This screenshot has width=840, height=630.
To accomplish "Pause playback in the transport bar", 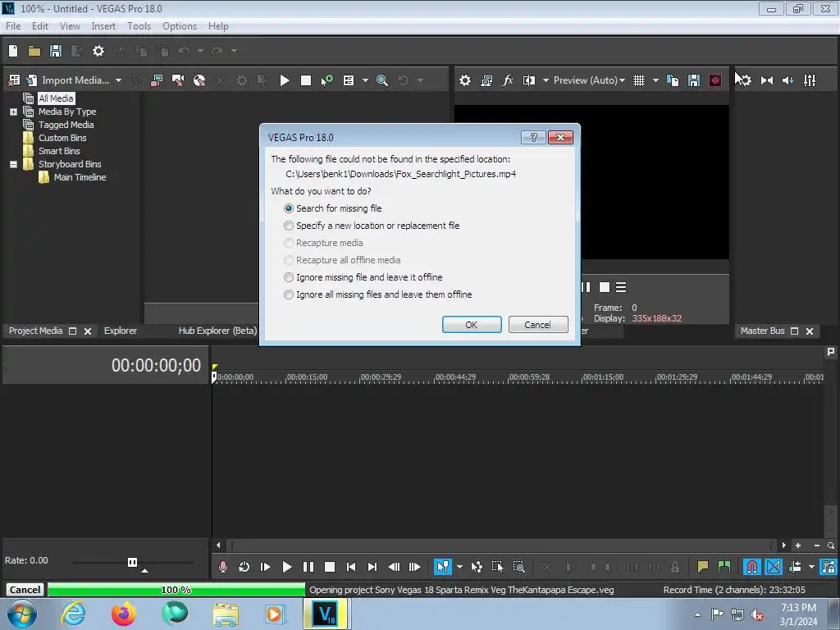I will click(x=308, y=567).
